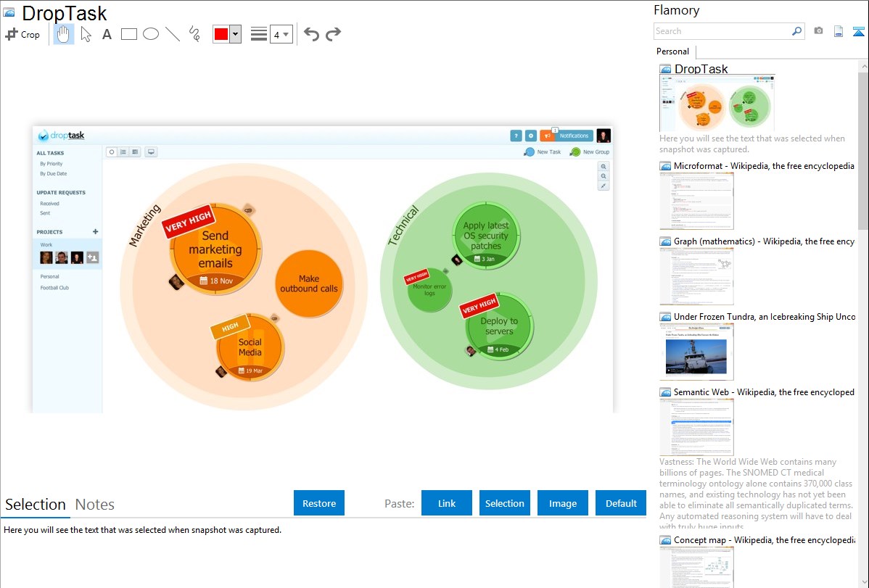Select the Crop tool

pyautogui.click(x=22, y=34)
